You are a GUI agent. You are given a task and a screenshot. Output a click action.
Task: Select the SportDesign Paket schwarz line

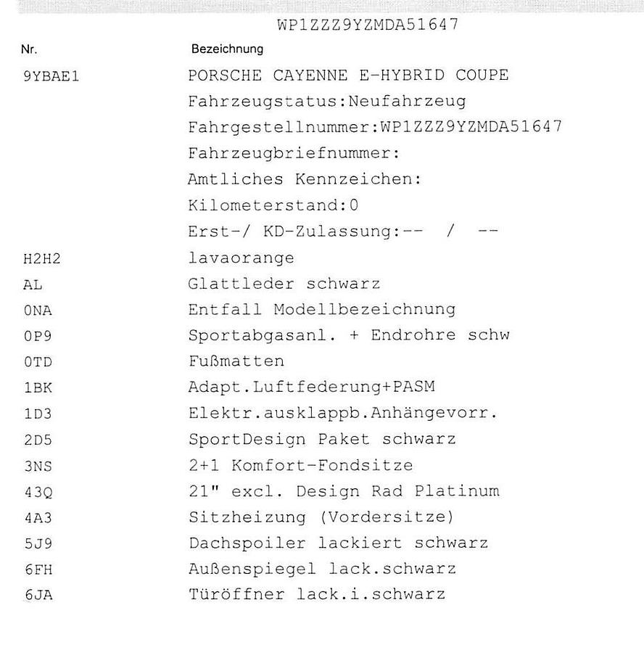(x=321, y=440)
